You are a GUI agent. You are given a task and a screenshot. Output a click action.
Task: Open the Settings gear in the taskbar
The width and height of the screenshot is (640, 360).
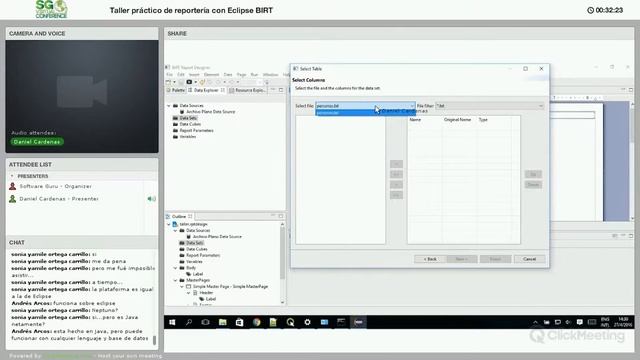[x=307, y=322]
